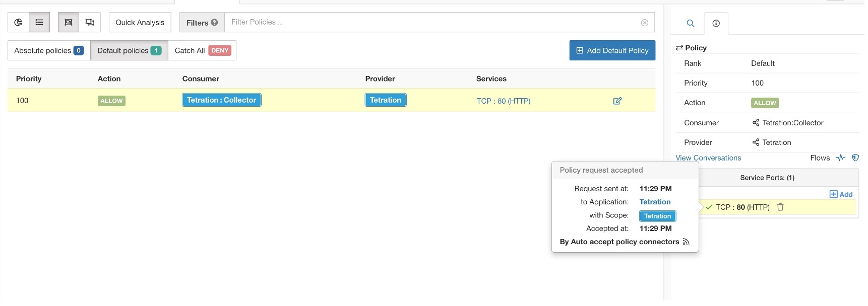Click the ALLOW badge in the policy row
This screenshot has height=306, width=868.
tap(111, 101)
